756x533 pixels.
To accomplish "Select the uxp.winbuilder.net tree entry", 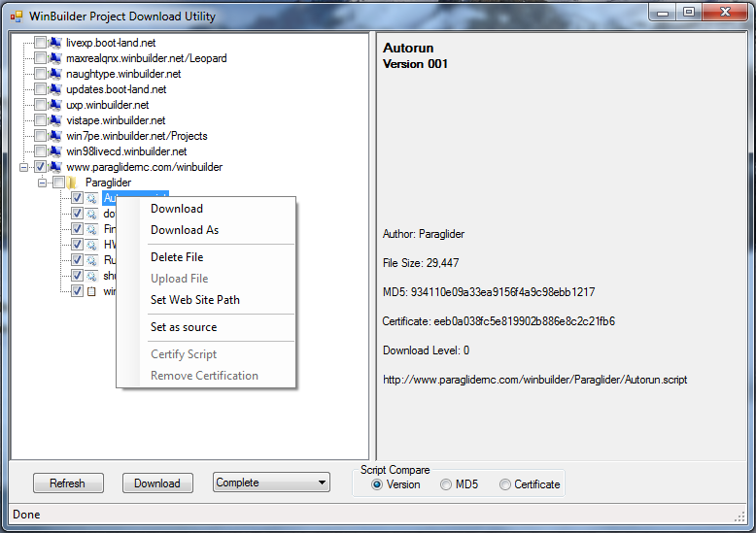I will (107, 105).
